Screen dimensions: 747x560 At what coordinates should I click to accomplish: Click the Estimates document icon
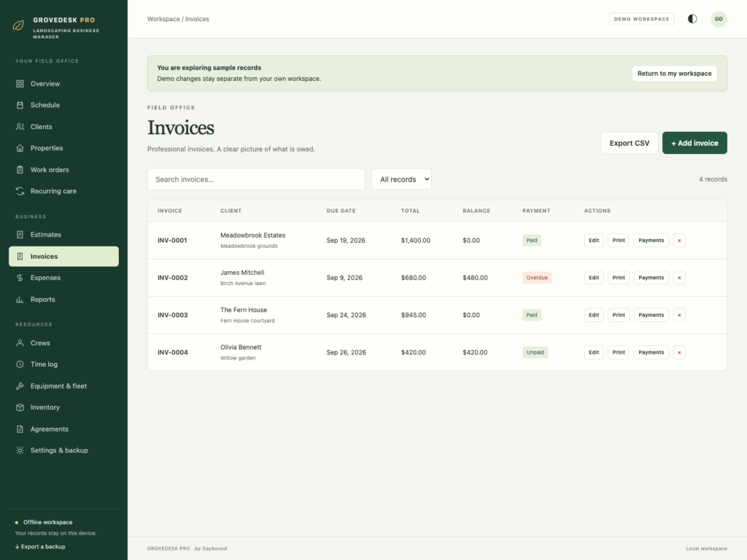tap(20, 235)
